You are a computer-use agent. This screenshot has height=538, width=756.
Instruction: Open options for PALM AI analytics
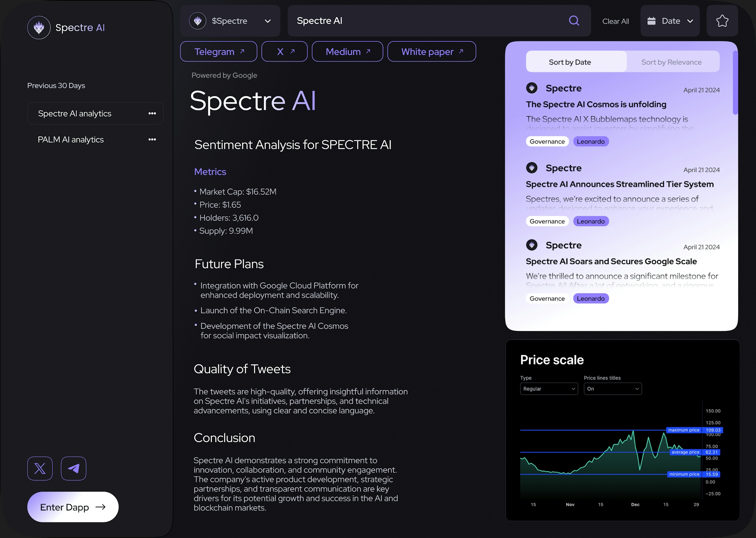click(x=152, y=139)
